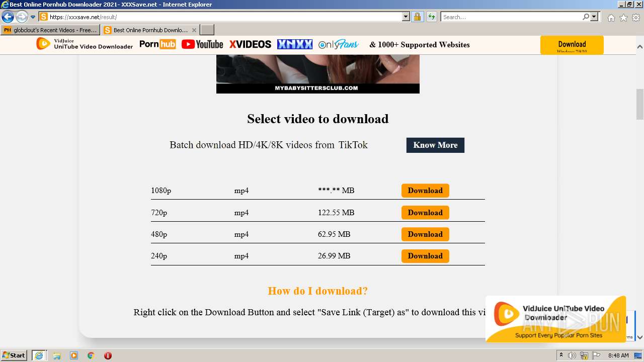Close the Best Online Pornhub Downloader tab

point(194,30)
